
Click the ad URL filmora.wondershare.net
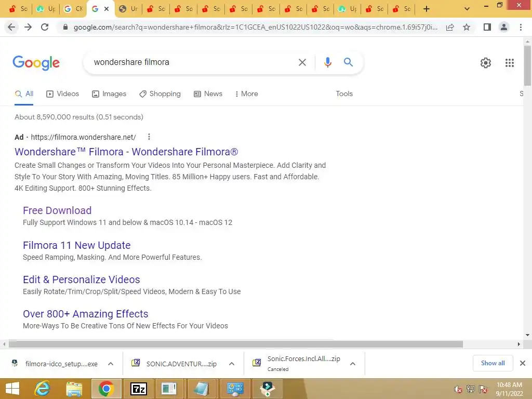pos(83,137)
